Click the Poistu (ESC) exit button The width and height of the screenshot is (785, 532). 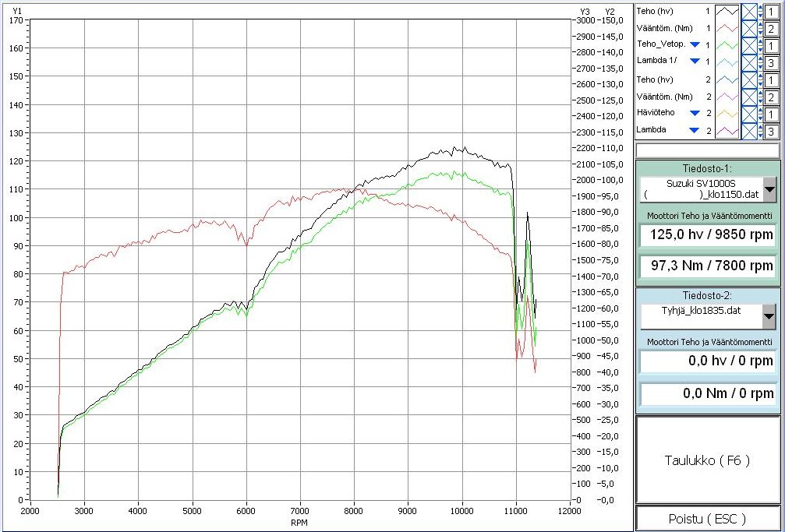click(x=707, y=519)
